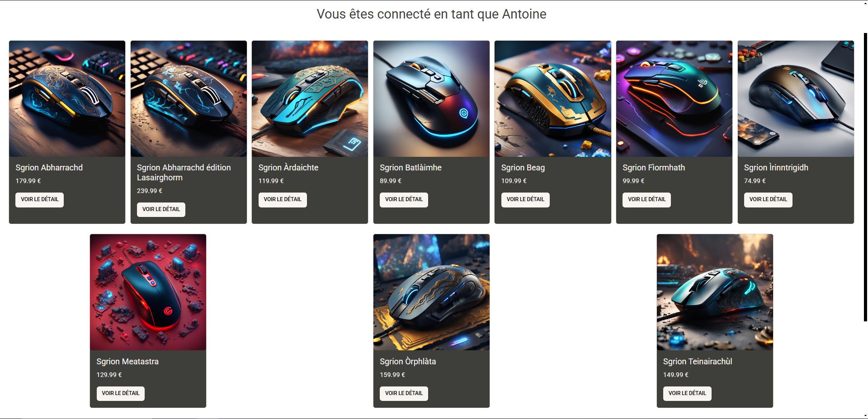The width and height of the screenshot is (868, 419).
Task: Open details for Sgrion Teinairachùl
Action: pyautogui.click(x=687, y=393)
